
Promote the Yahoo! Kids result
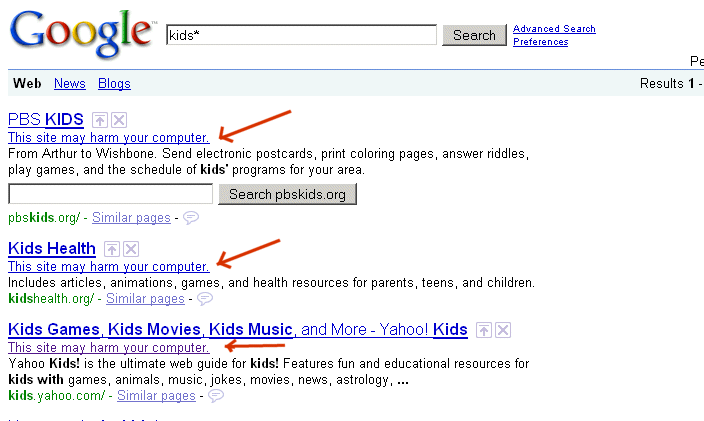485,330
